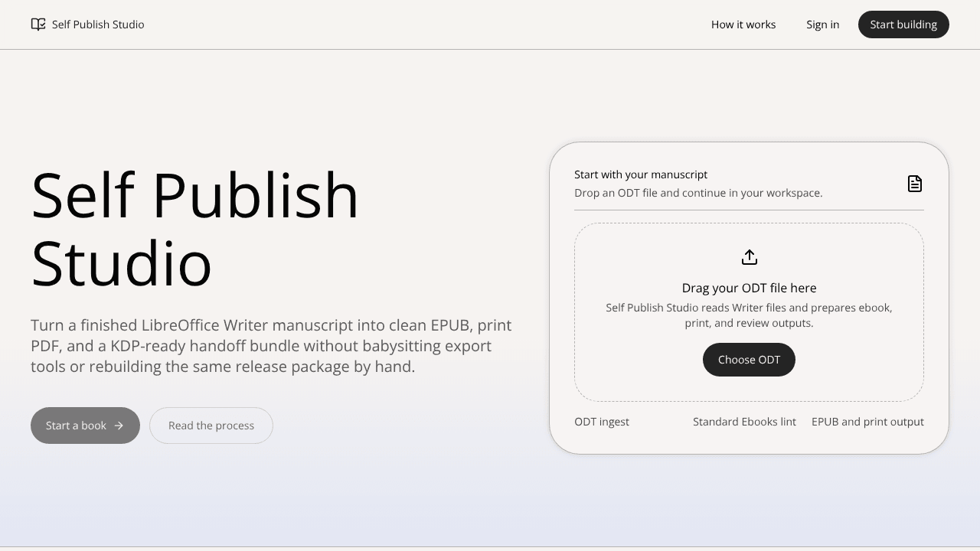Click the Choose ODT button

(x=749, y=360)
